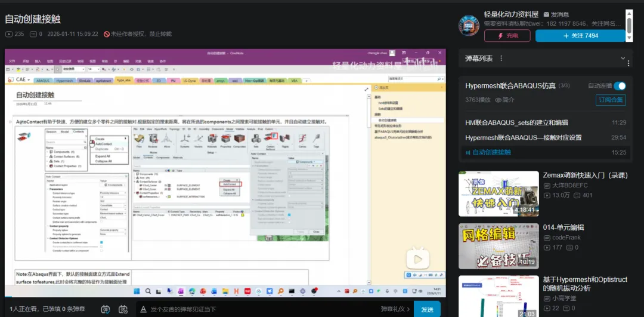Click the play button overlay on video
This screenshot has width=644, height=317.
click(418, 258)
